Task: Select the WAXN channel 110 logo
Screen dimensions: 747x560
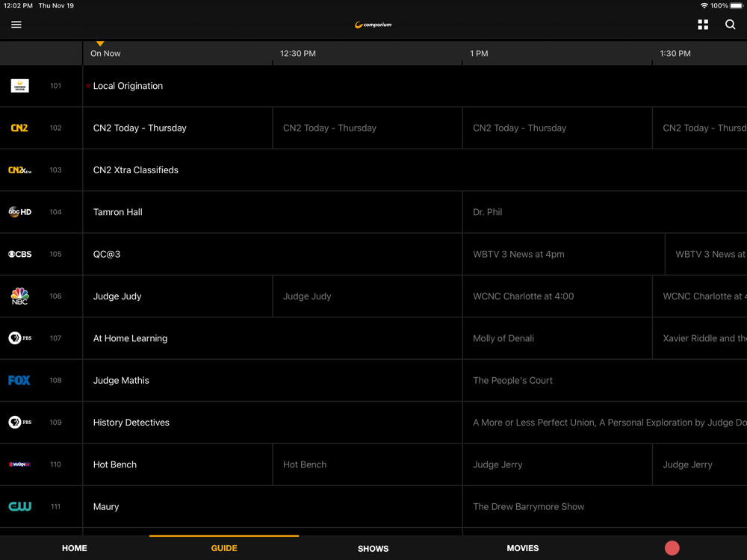Action: [x=19, y=464]
